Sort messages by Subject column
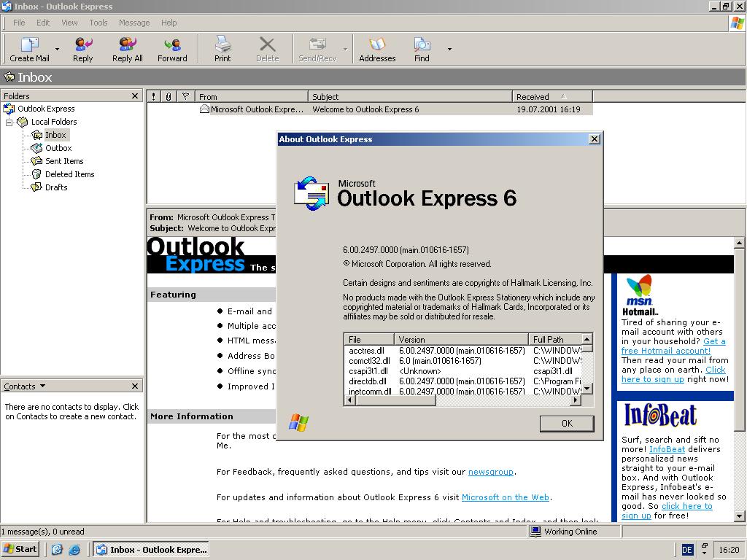 pos(410,97)
